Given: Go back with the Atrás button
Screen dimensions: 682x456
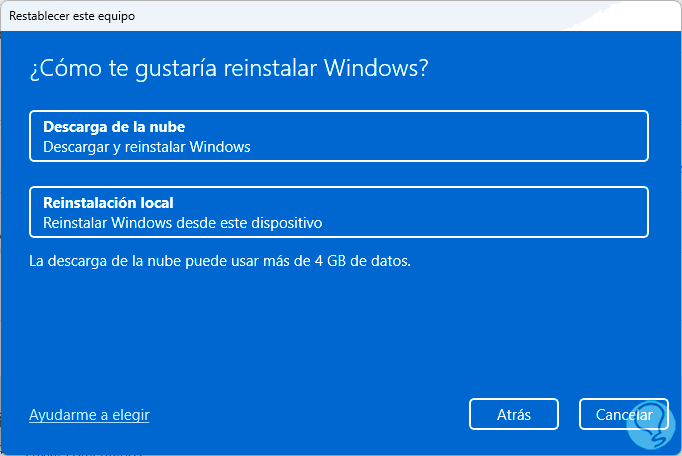Looking at the screenshot, I should tap(513, 414).
